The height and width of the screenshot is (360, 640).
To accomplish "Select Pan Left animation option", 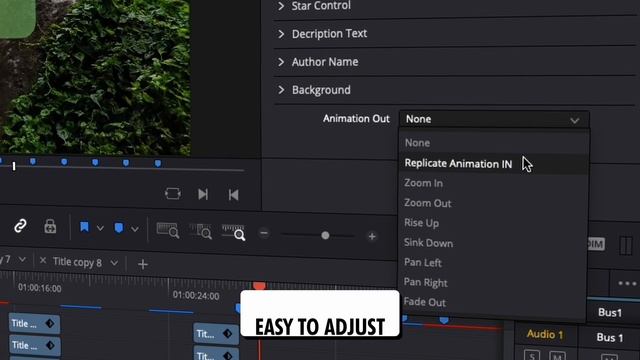I will [422, 262].
